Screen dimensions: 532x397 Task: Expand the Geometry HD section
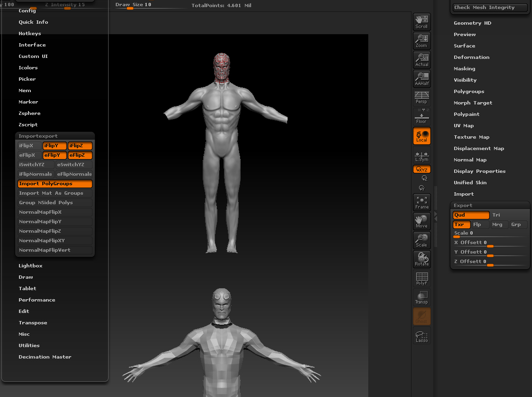[472, 23]
